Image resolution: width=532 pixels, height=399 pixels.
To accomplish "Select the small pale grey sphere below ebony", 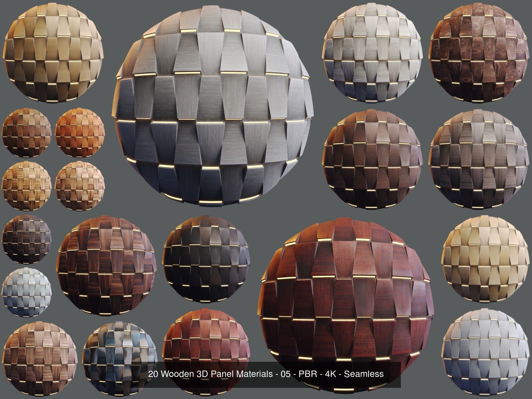I will point(27,293).
